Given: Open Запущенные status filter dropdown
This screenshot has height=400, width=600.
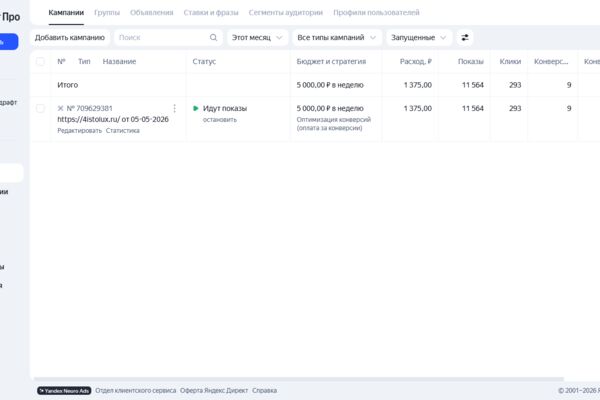Looking at the screenshot, I should click(419, 38).
